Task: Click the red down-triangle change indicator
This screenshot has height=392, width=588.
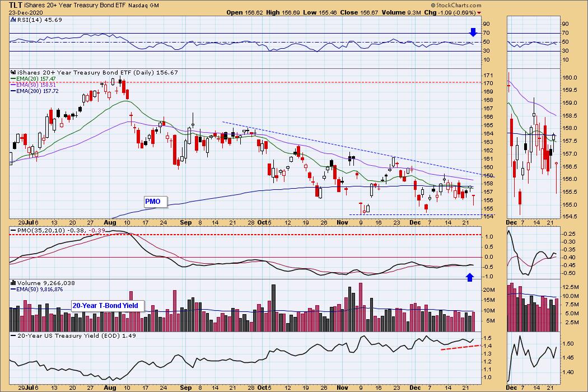Action: pyautogui.click(x=479, y=13)
